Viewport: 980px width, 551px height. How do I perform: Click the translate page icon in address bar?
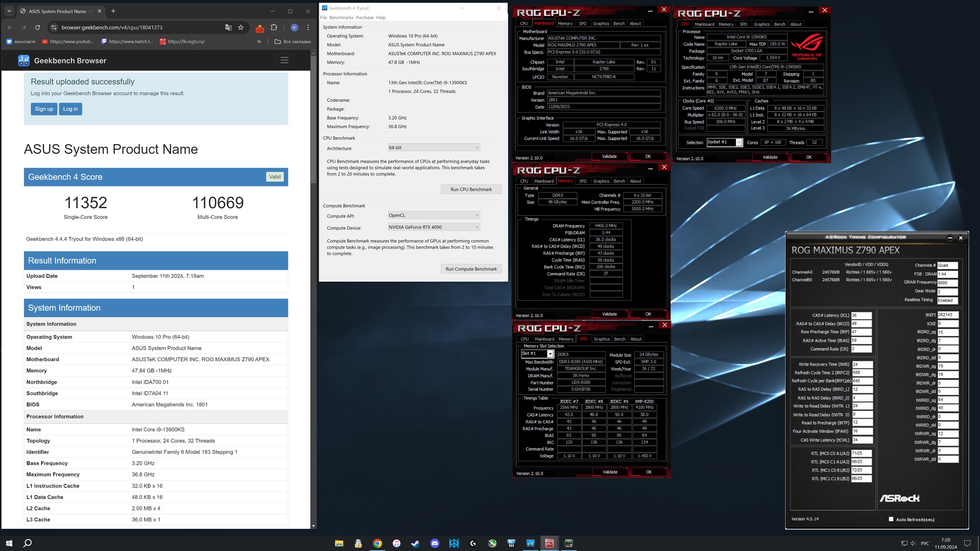pyautogui.click(x=229, y=28)
